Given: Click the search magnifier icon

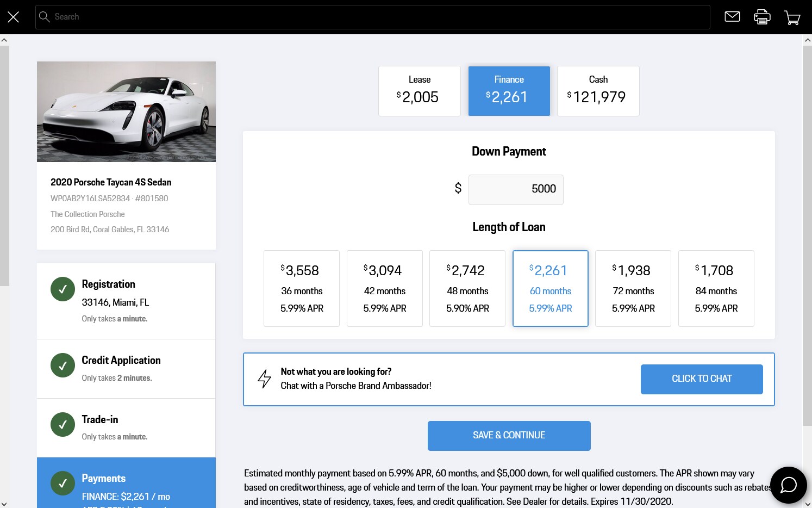Looking at the screenshot, I should click(x=45, y=17).
